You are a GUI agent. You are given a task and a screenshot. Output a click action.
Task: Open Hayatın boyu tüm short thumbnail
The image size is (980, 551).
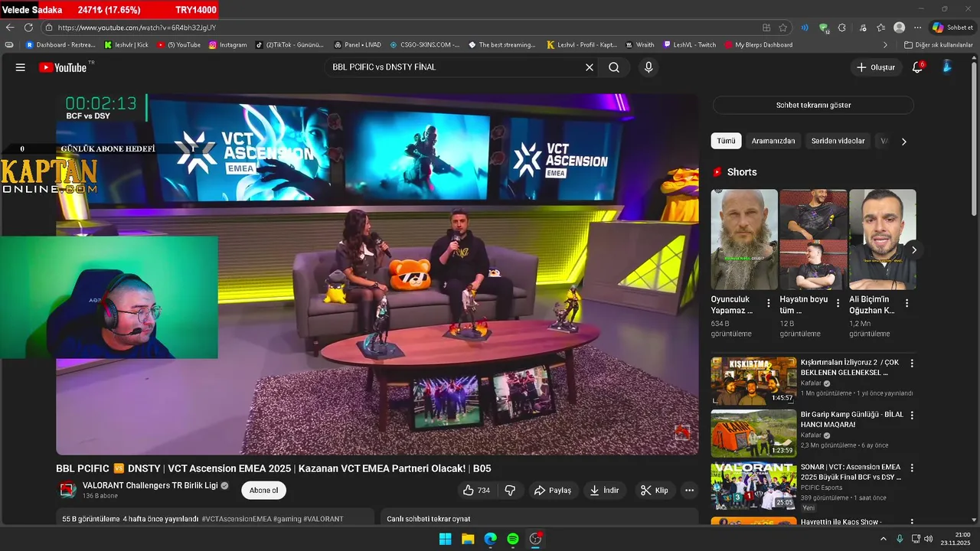813,240
